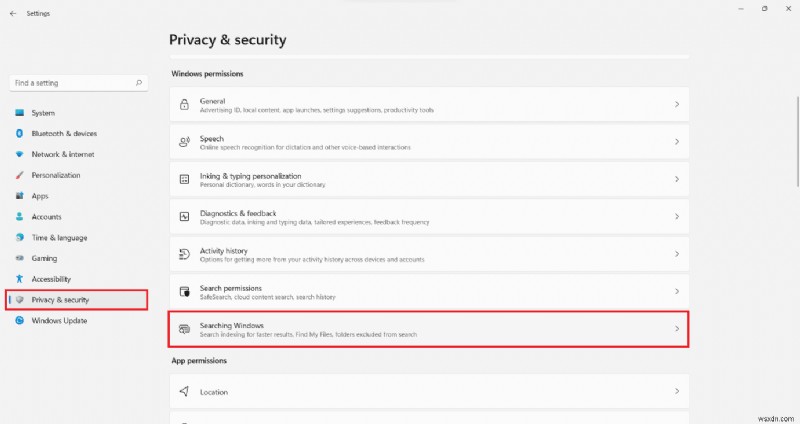Click the Accounts person icon
The image size is (800, 424).
click(x=19, y=216)
